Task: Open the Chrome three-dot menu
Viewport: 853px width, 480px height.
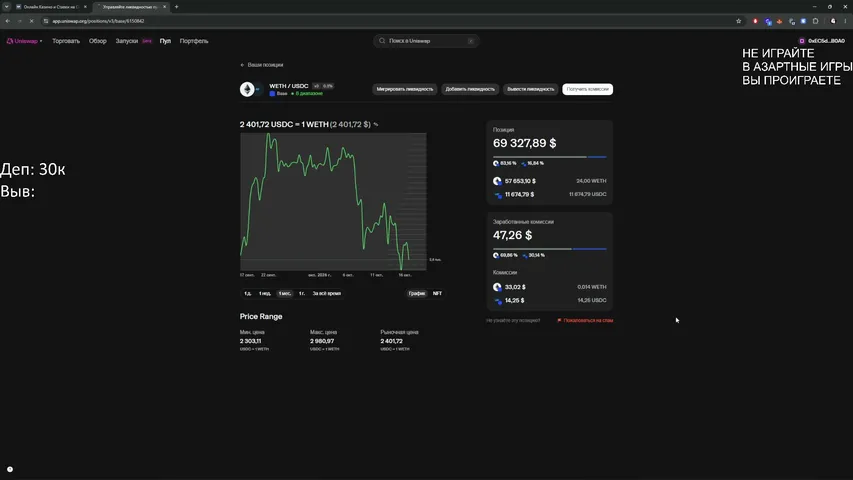Action: [845, 21]
